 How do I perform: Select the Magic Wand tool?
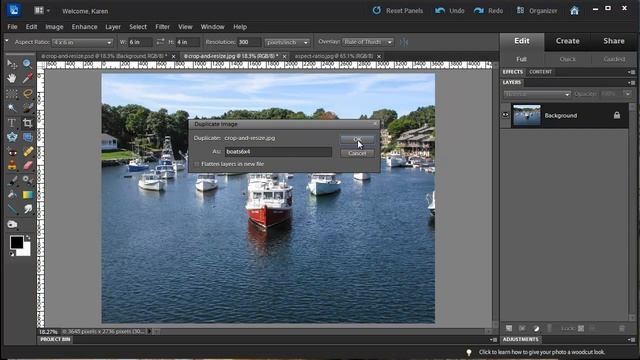click(x=12, y=108)
